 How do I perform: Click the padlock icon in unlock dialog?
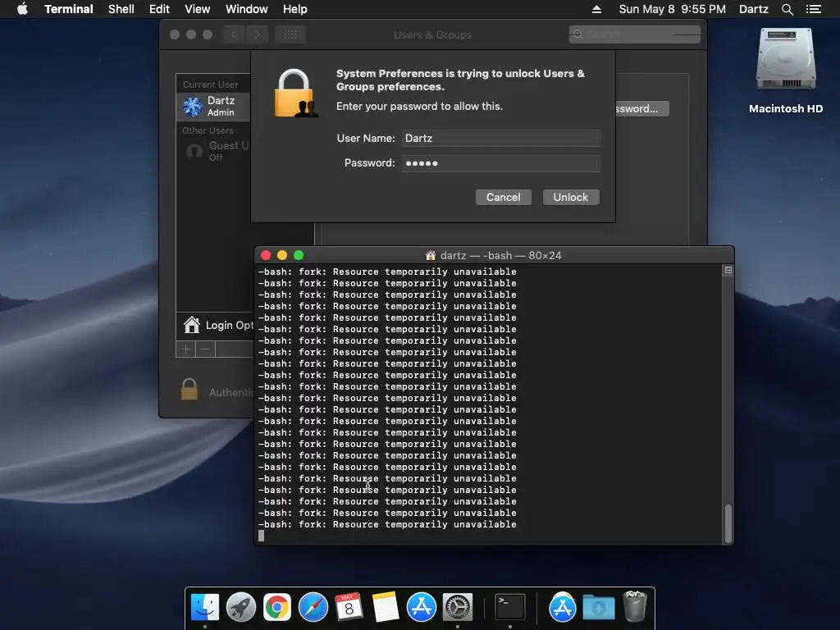[x=295, y=94]
